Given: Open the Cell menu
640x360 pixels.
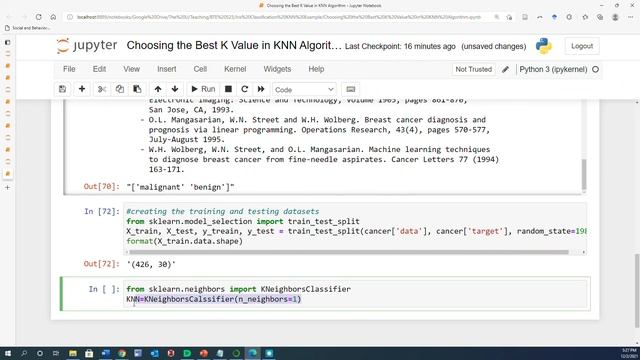Looking at the screenshot, I should tap(200, 69).
